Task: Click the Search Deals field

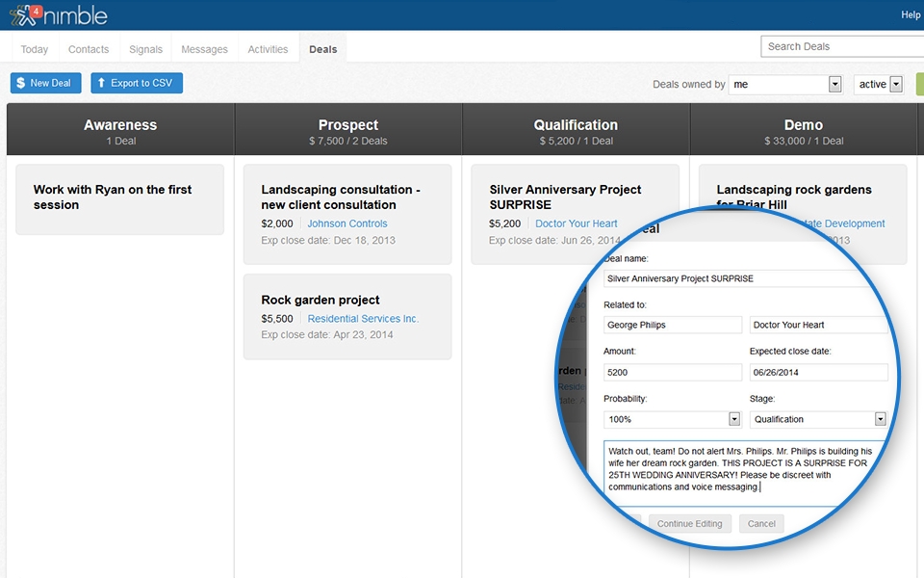Action: click(840, 46)
